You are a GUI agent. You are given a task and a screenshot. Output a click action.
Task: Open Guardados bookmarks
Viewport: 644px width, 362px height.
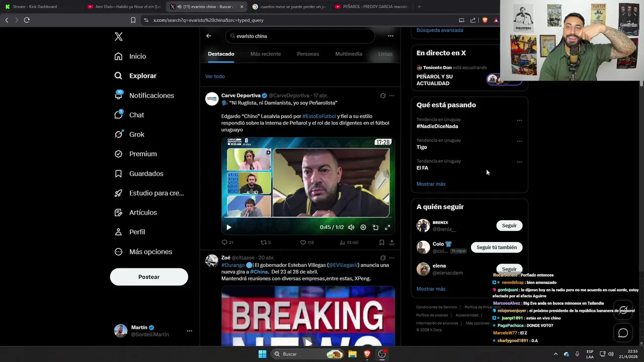tap(139, 173)
